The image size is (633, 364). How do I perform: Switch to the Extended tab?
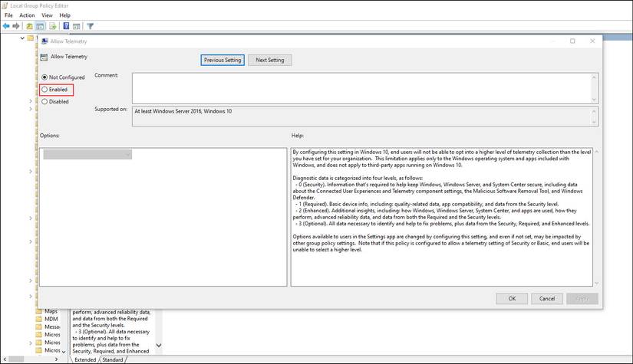coord(85,359)
